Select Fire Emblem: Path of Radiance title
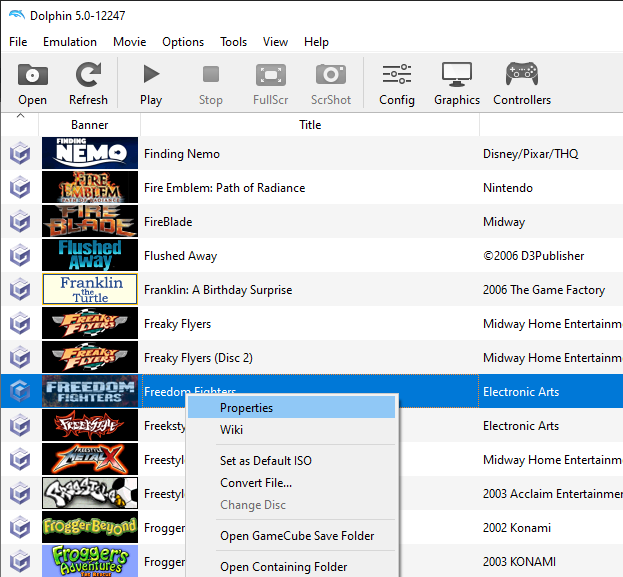623x577 pixels. click(x=224, y=188)
